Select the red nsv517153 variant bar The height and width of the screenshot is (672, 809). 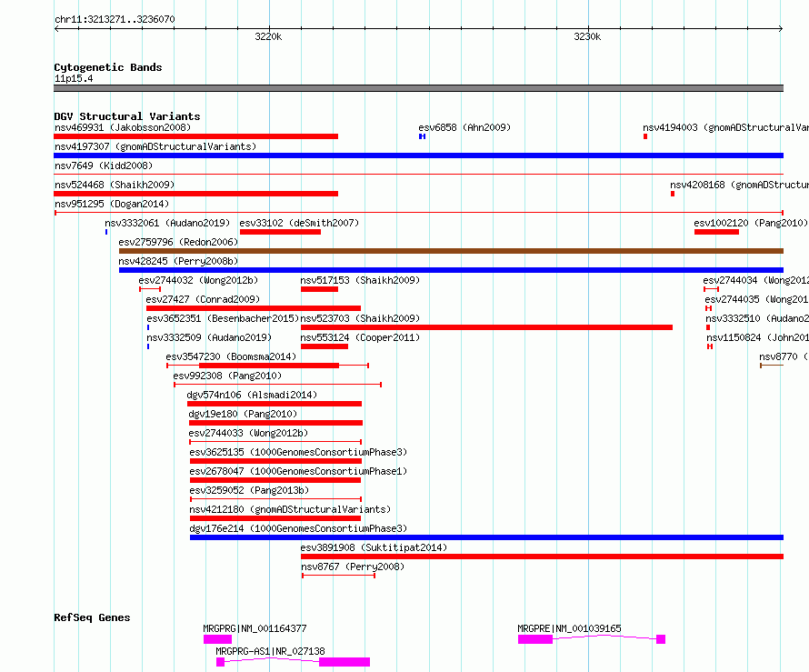click(319, 289)
